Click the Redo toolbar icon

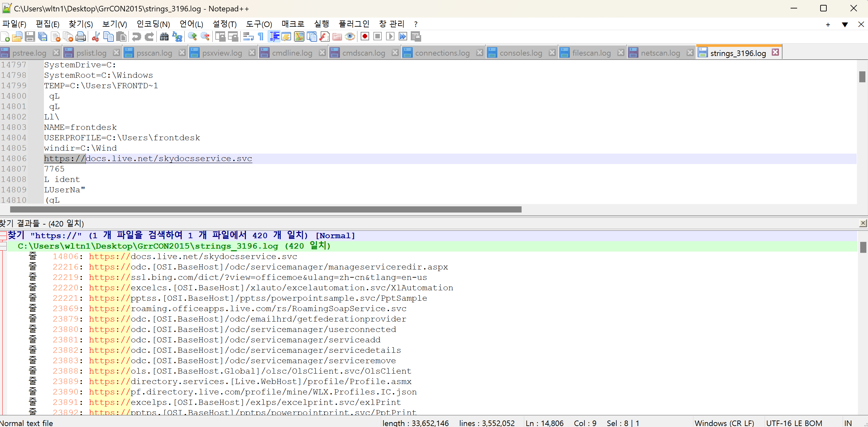coord(149,36)
